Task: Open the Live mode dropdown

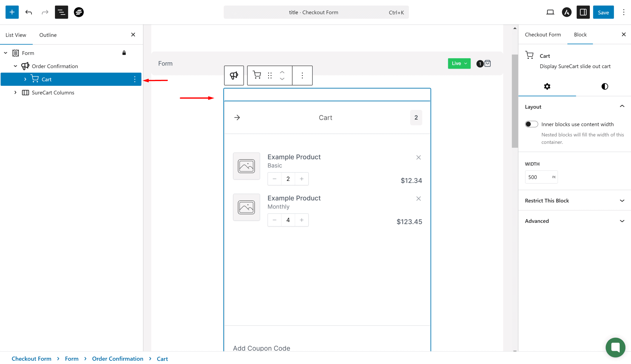Action: pos(459,64)
